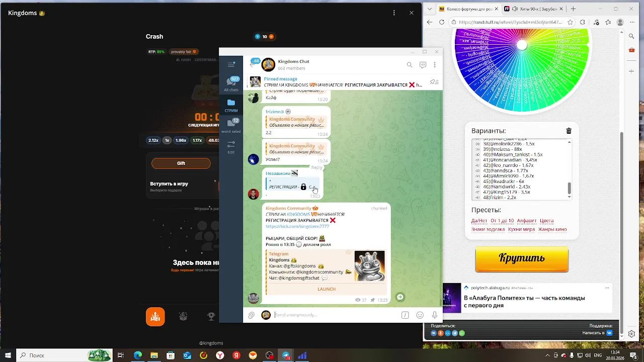This screenshot has width=644, height=362.
Task: Select the Да/Нет preset
Action: pyautogui.click(x=478, y=221)
